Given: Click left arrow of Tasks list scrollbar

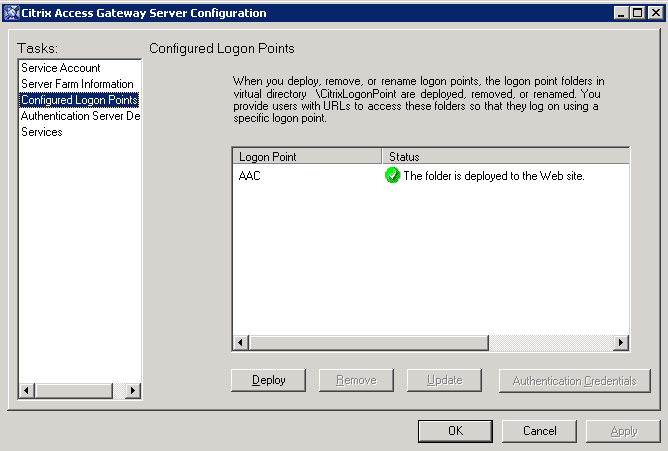Looking at the screenshot, I should pos(27,390).
